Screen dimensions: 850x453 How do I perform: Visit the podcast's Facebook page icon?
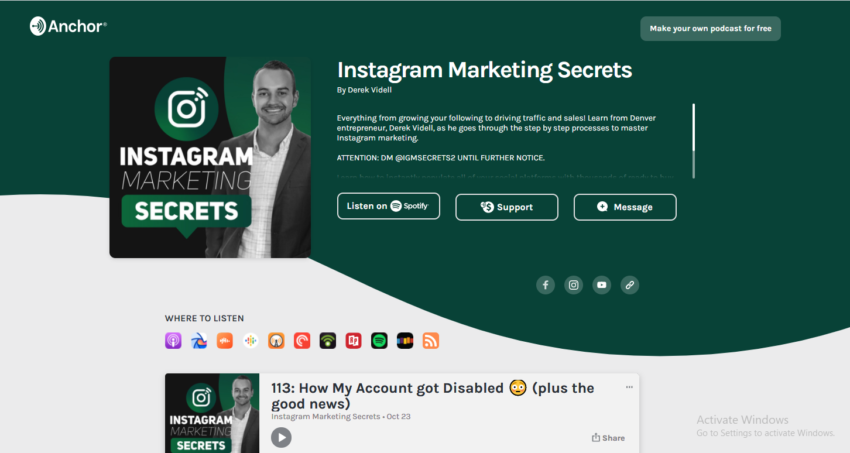coord(545,285)
